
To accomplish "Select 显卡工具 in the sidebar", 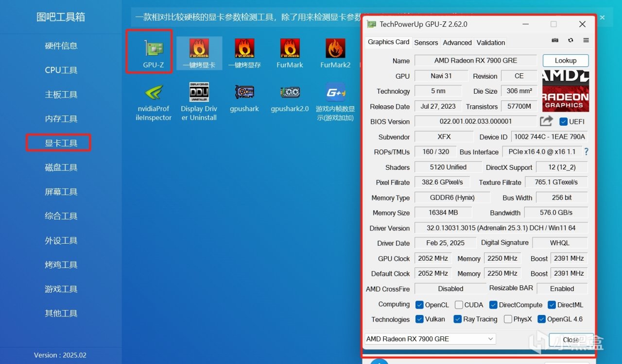I will pyautogui.click(x=61, y=143).
